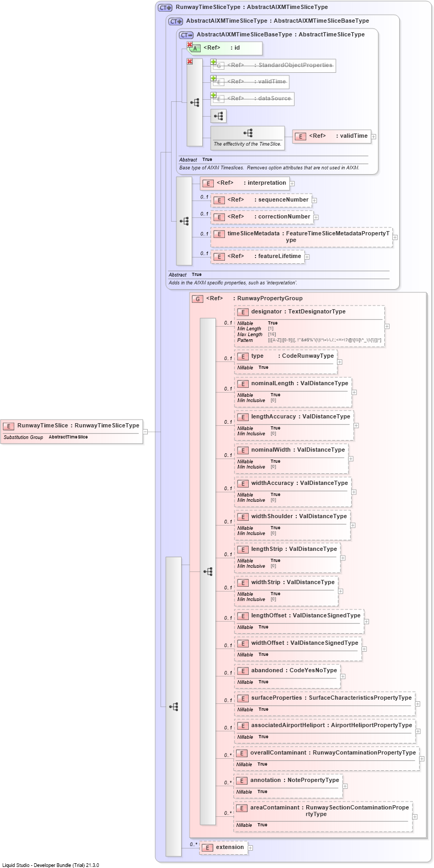The width and height of the screenshot is (434, 868).
Task: Select the sequence icon above the TimeSlice effectivity note
Action: point(248,133)
